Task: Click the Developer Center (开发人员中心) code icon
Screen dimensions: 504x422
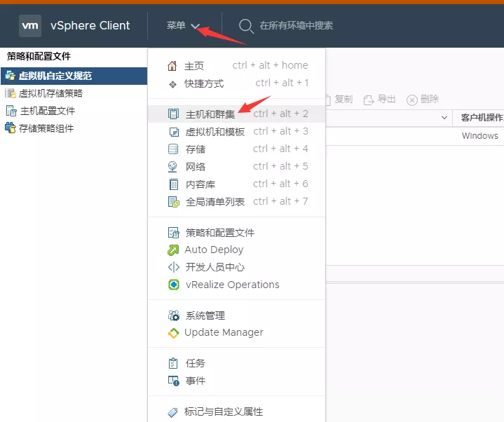Action: point(173,267)
